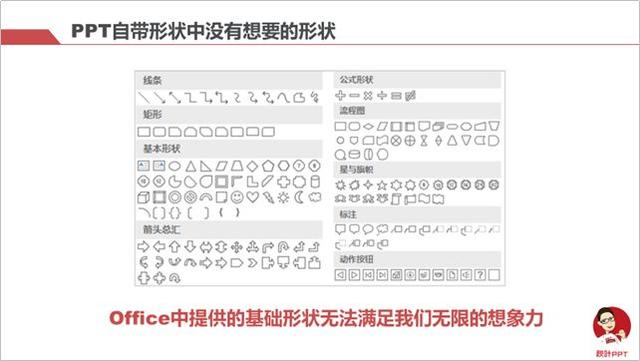
Task: Choose the lightning bolt shape
Action: [268, 198]
